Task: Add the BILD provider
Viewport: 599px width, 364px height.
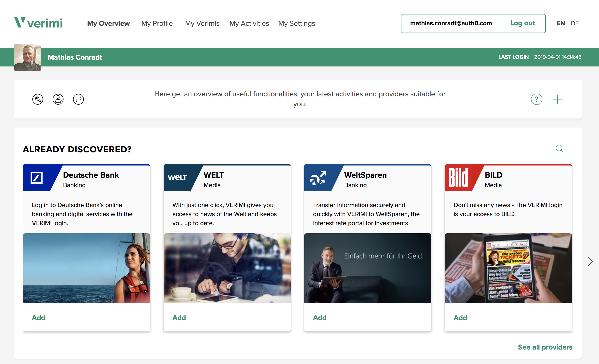Action: tap(460, 318)
